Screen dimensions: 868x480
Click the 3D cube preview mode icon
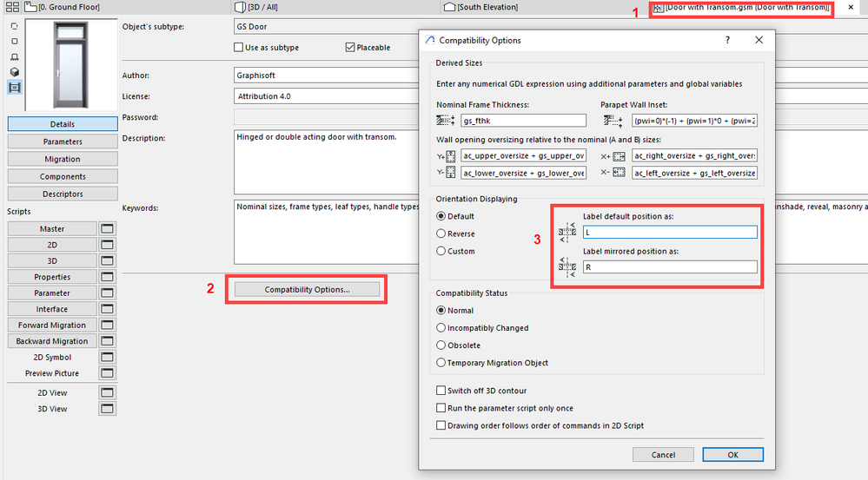[14, 72]
